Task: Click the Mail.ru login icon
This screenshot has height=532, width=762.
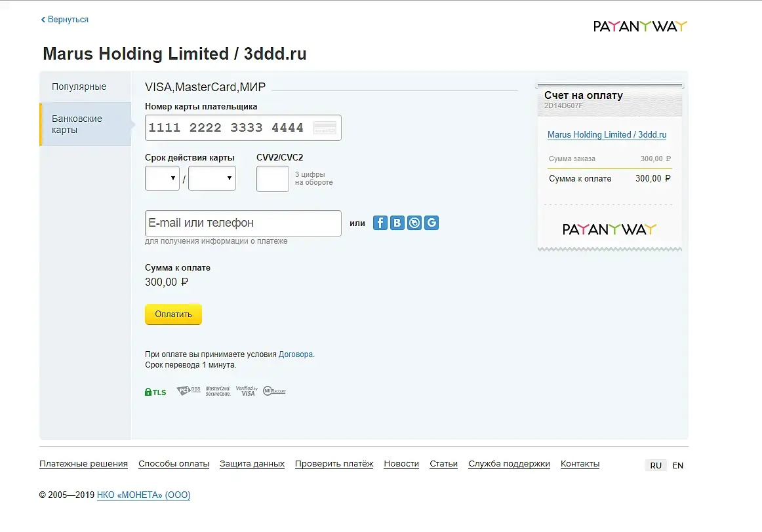Action: [414, 223]
